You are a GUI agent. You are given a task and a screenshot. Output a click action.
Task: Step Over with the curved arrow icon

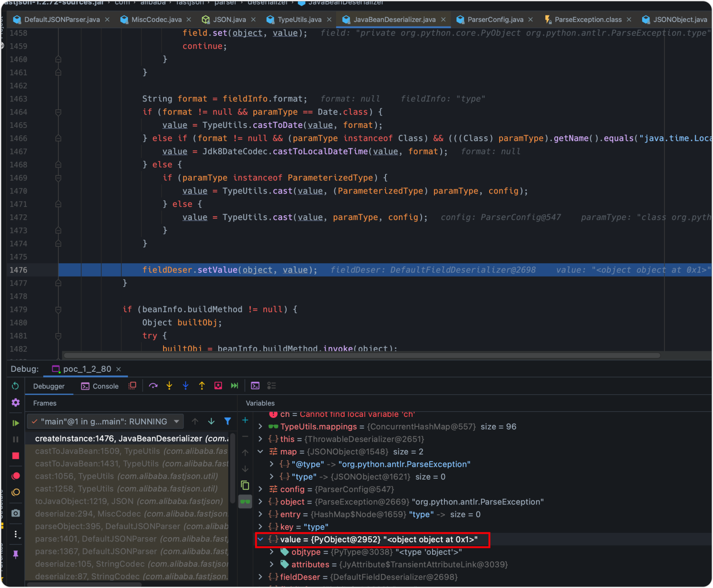coord(153,386)
